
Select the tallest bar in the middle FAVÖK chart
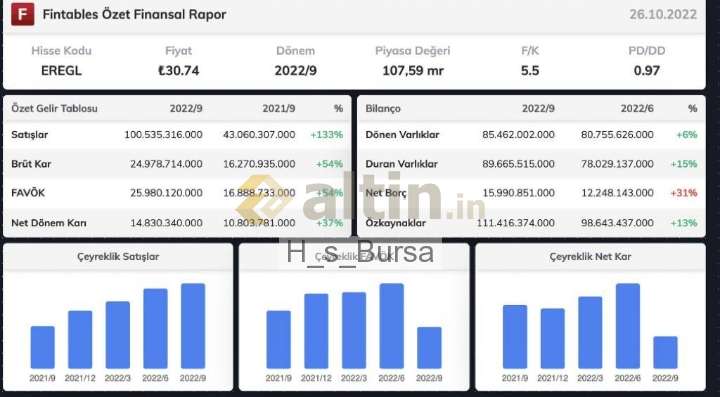pos(392,326)
